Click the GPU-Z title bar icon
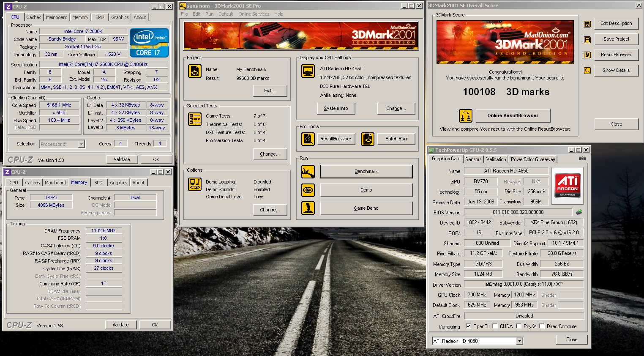The image size is (644, 356). pos(431,150)
